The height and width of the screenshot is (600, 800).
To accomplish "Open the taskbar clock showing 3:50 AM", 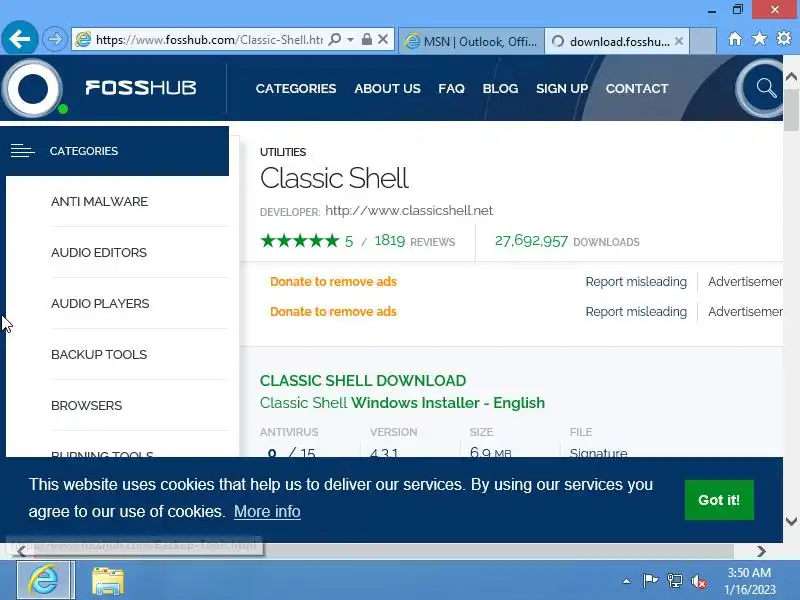I will 749,581.
